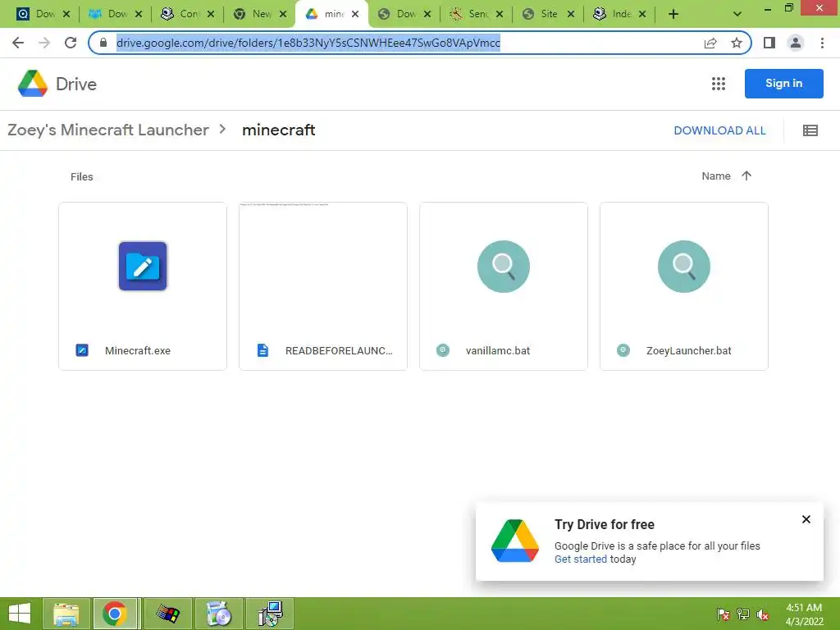Dismiss the Try Drive for free popup

pos(806,519)
